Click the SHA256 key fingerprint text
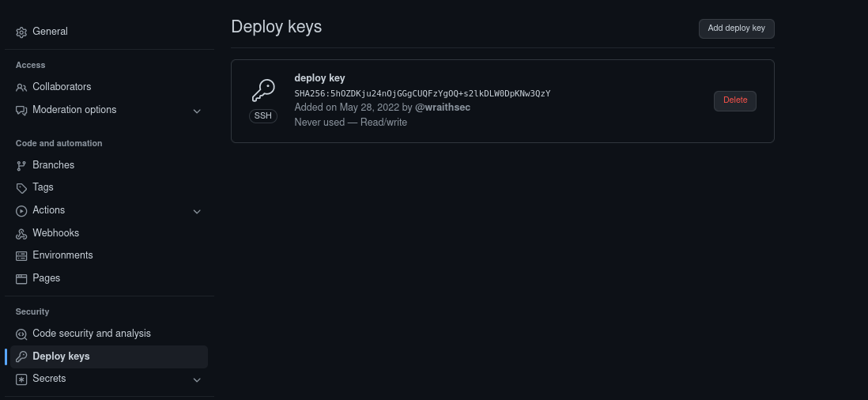 point(422,93)
